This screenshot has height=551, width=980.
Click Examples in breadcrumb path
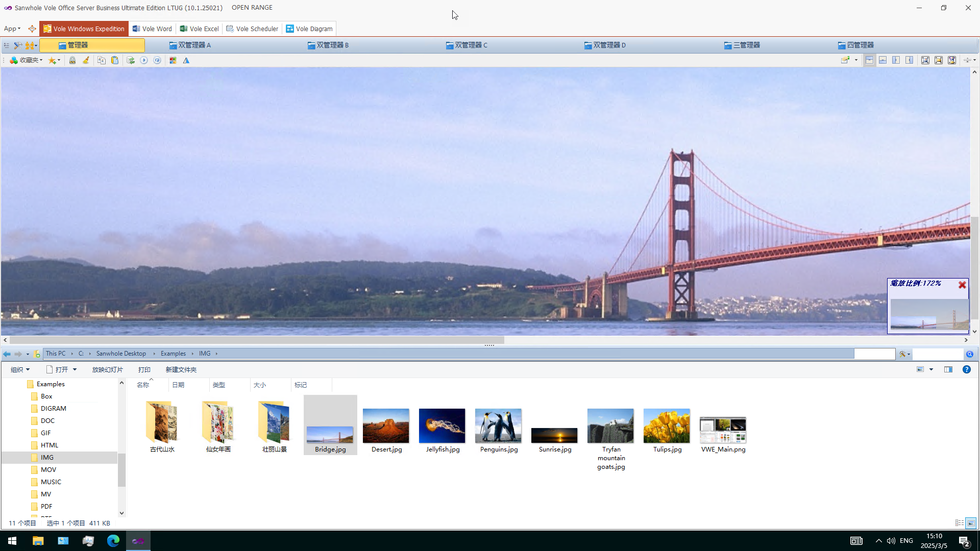click(173, 354)
